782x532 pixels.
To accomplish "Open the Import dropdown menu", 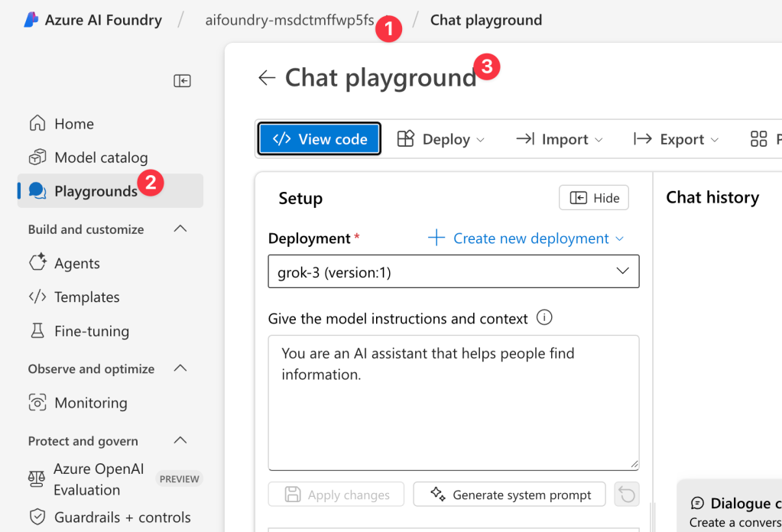I will point(559,138).
